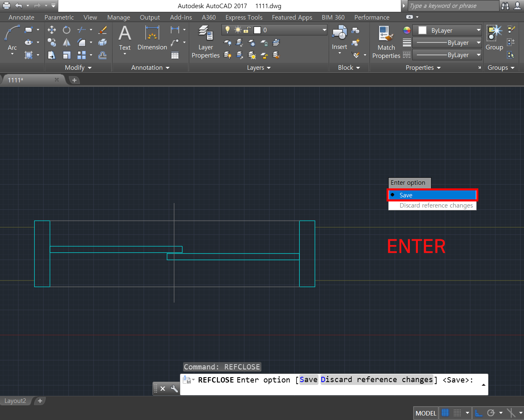
Task: Click the MODEL space button
Action: (x=426, y=413)
